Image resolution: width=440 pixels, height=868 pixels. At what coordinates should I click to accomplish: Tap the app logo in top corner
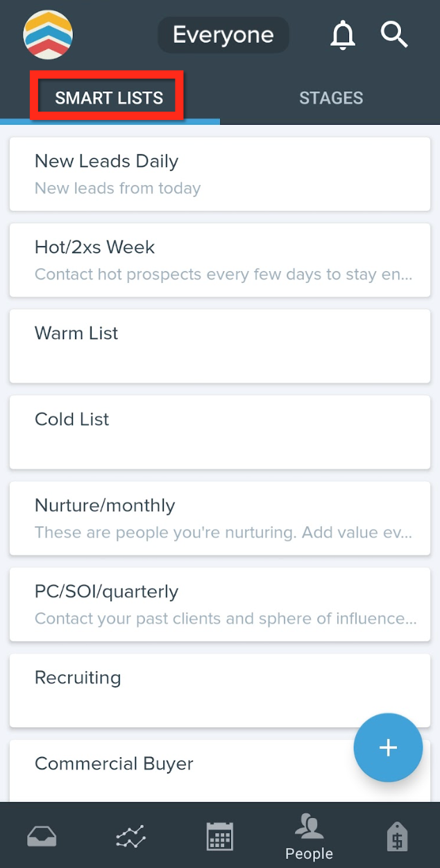[47, 35]
